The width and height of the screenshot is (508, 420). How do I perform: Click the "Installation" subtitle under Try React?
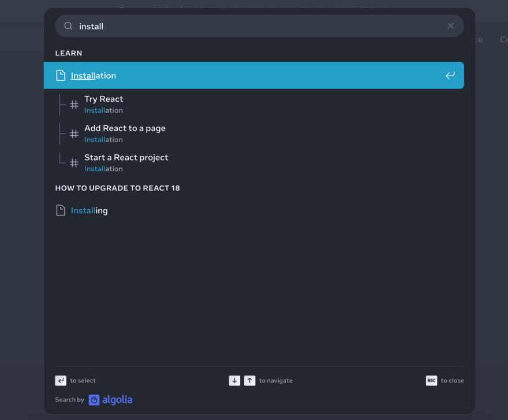pos(104,110)
